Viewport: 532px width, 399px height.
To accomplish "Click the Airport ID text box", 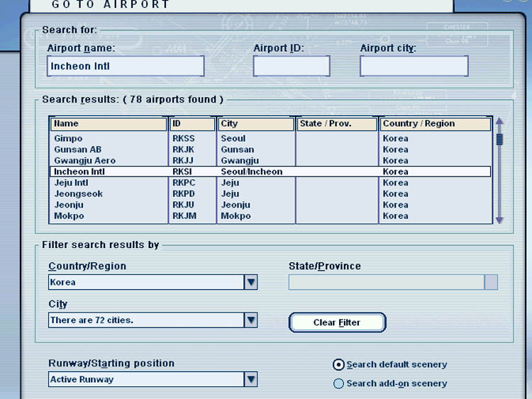I will [292, 66].
